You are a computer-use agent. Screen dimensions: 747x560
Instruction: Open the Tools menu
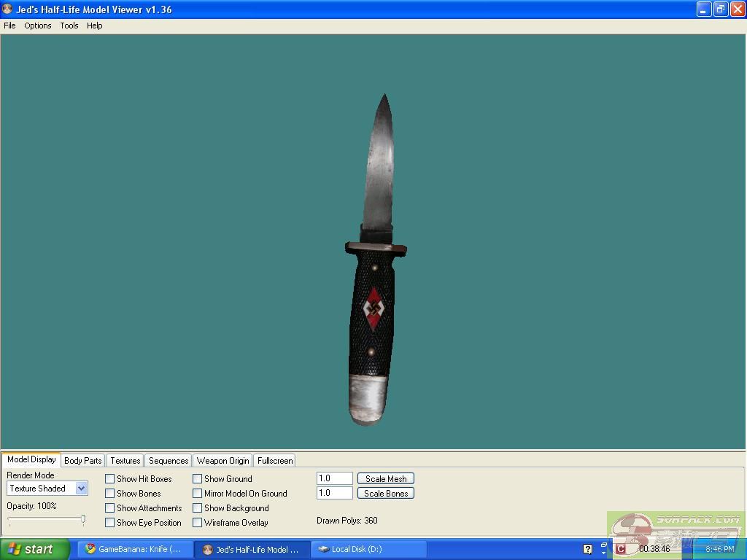tap(69, 26)
